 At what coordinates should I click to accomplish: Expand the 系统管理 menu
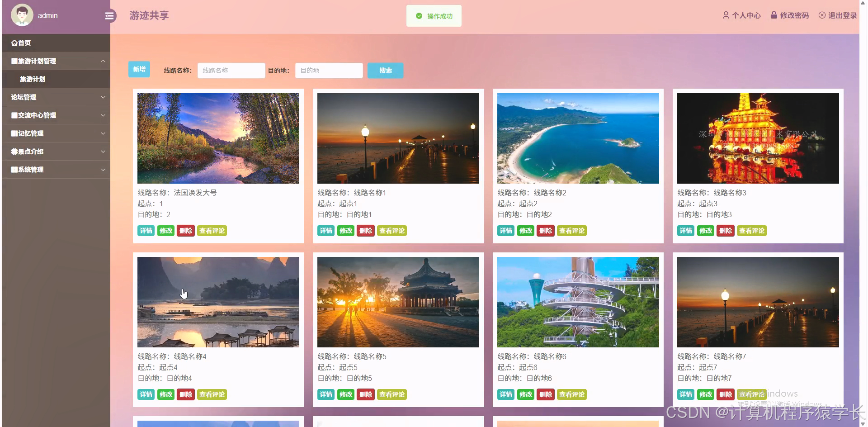pos(56,170)
